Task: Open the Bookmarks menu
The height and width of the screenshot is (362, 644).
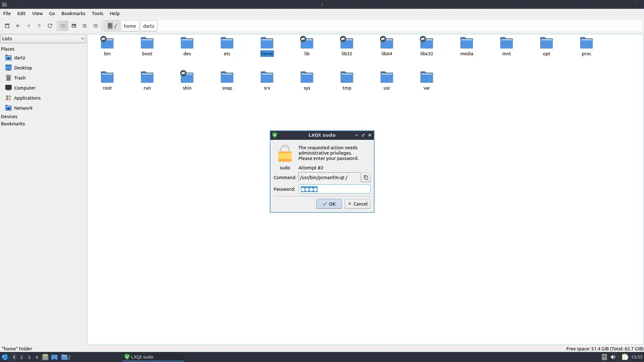Action: tap(73, 14)
